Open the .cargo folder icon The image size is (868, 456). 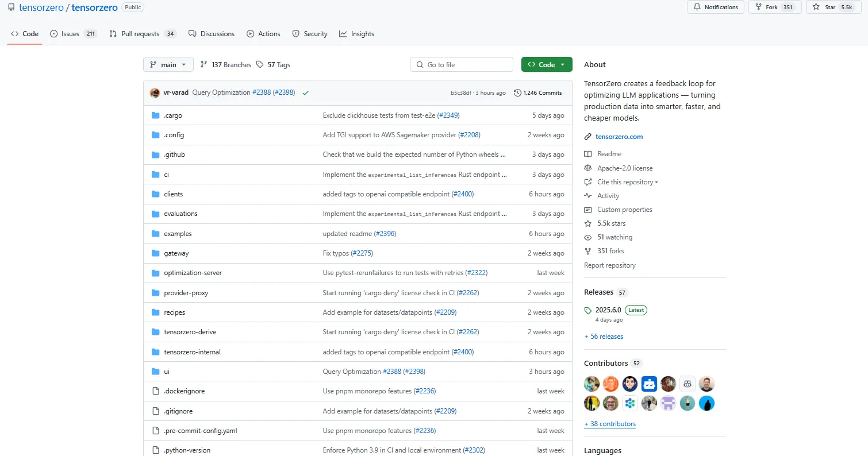[x=155, y=115]
